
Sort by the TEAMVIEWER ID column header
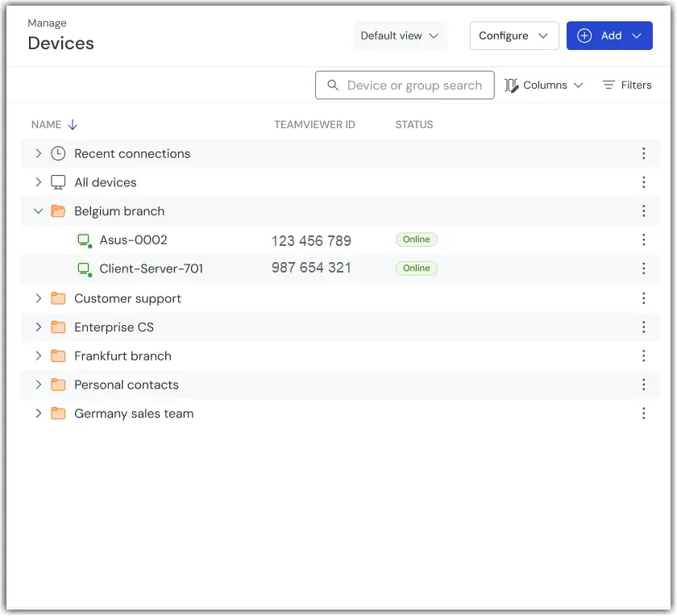tap(314, 124)
